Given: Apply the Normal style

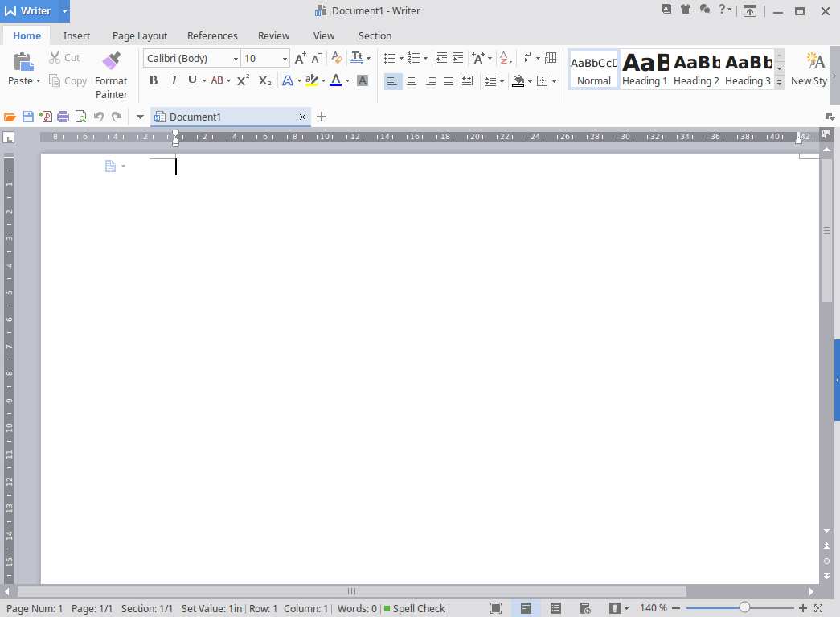Looking at the screenshot, I should pos(594,70).
